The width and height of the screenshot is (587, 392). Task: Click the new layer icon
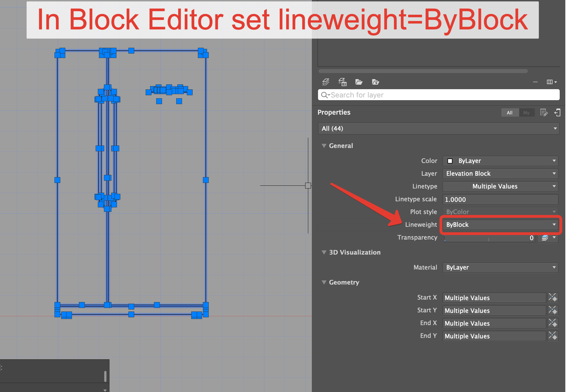pos(325,82)
